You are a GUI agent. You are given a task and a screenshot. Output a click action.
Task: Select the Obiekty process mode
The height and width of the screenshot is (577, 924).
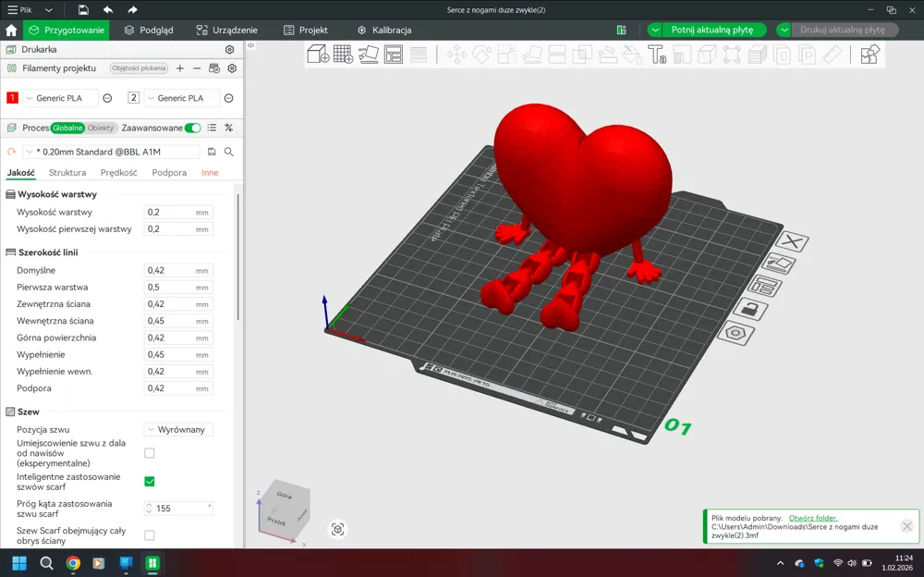[100, 128]
